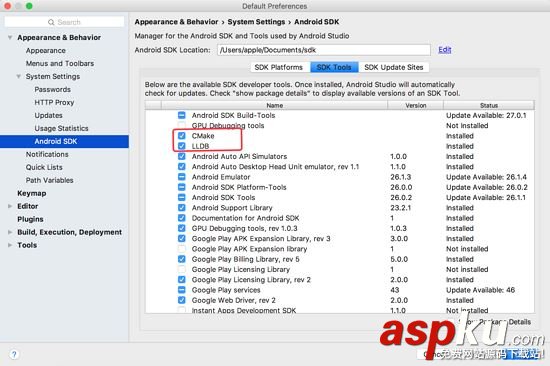Sort table by Status column header
The image size is (550, 366).
pyautogui.click(x=489, y=105)
